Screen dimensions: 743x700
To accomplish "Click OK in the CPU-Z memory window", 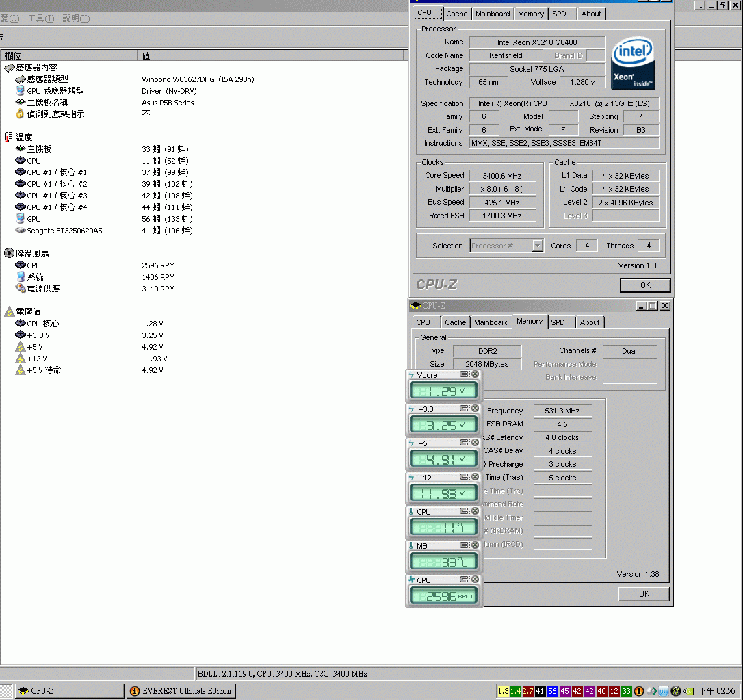I will (x=644, y=594).
